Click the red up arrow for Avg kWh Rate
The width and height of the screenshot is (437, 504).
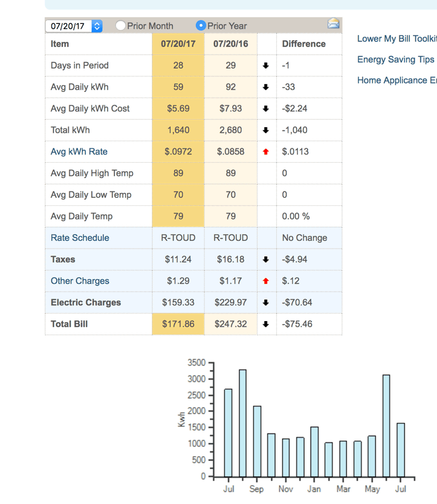pyautogui.click(x=266, y=152)
